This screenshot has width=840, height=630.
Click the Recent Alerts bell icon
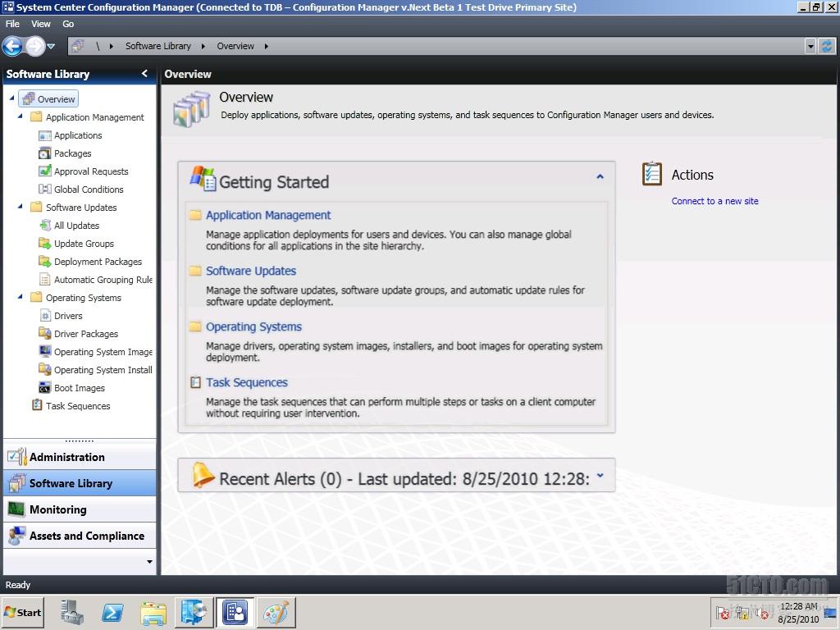(x=203, y=475)
